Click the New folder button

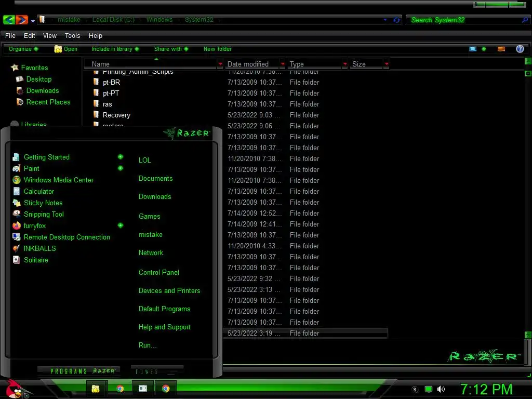tap(218, 49)
